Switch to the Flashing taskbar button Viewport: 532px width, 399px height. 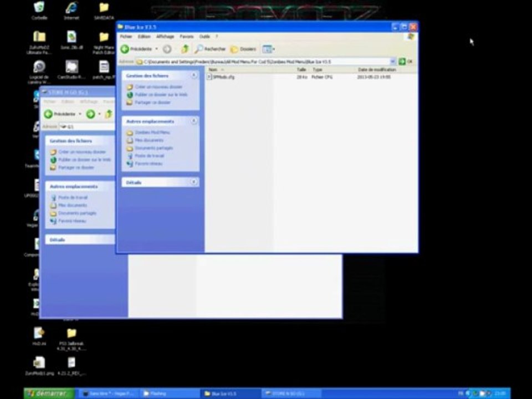(168, 393)
